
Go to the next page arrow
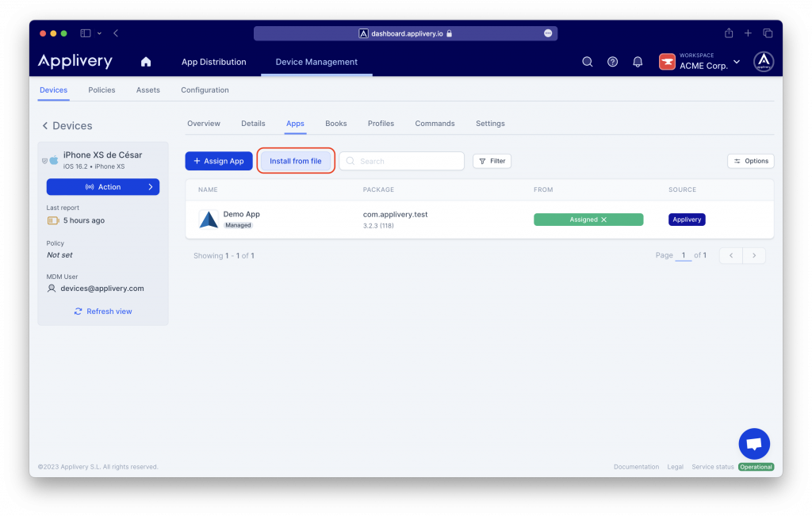point(754,255)
